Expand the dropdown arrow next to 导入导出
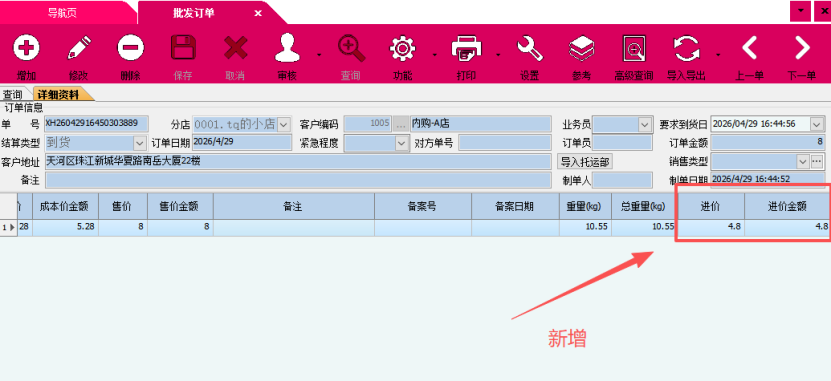Screen dimensions: 831x381 pyautogui.click(x=718, y=55)
